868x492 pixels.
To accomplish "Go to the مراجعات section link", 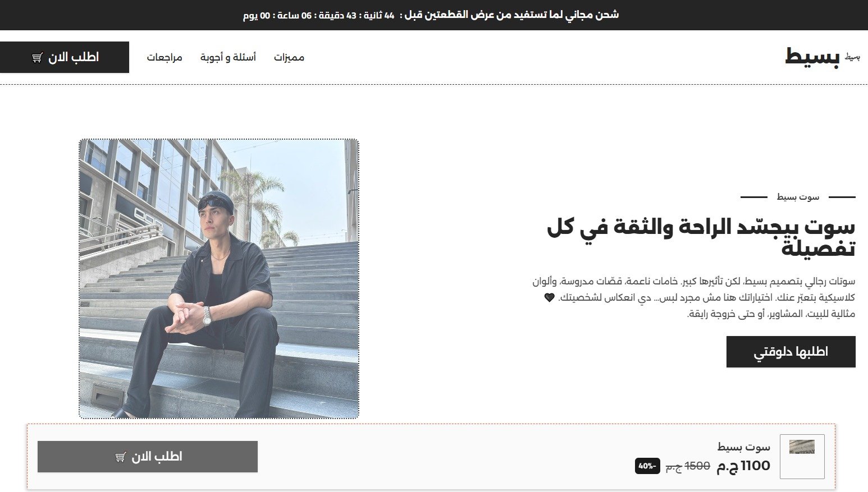I will pos(165,57).
